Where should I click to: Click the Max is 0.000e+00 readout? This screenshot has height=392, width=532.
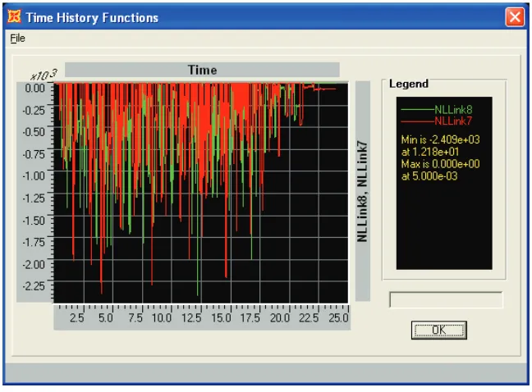pos(440,164)
